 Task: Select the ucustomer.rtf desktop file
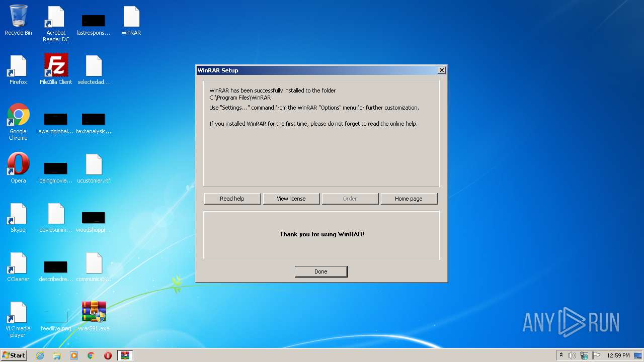pos(94,169)
